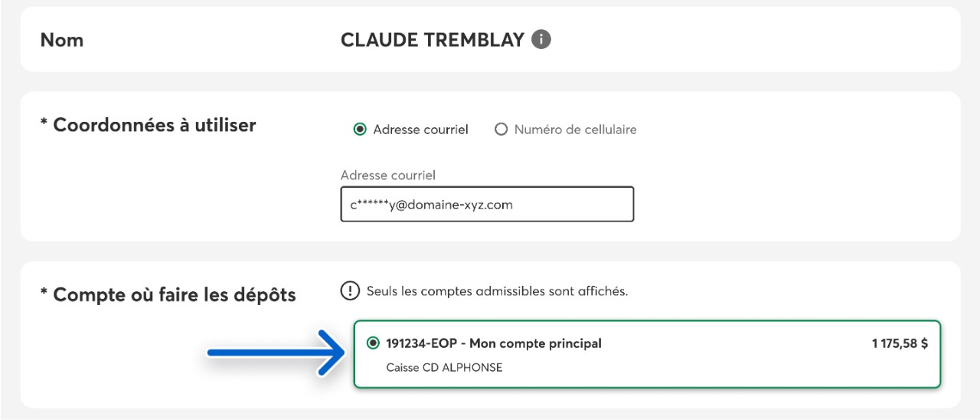Screen dimensions: 980x420
Task: Click the Caisse CD ALPHONSE text
Action: click(444, 367)
